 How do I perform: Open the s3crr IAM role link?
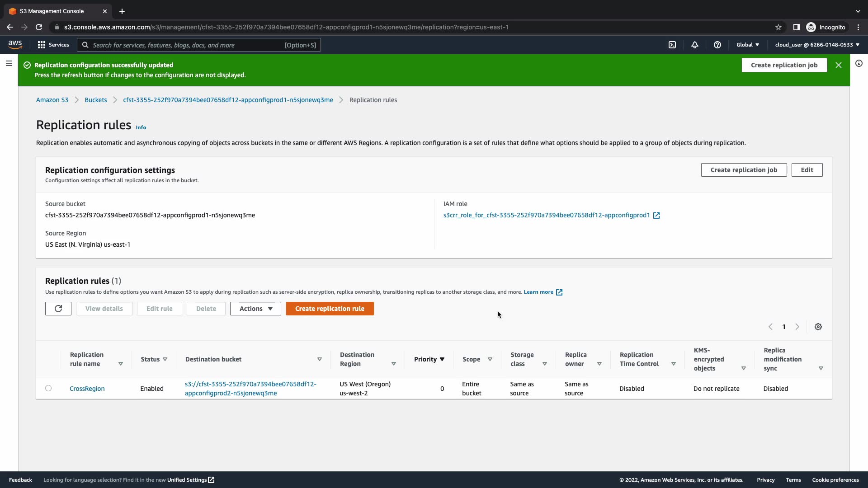[546, 215]
